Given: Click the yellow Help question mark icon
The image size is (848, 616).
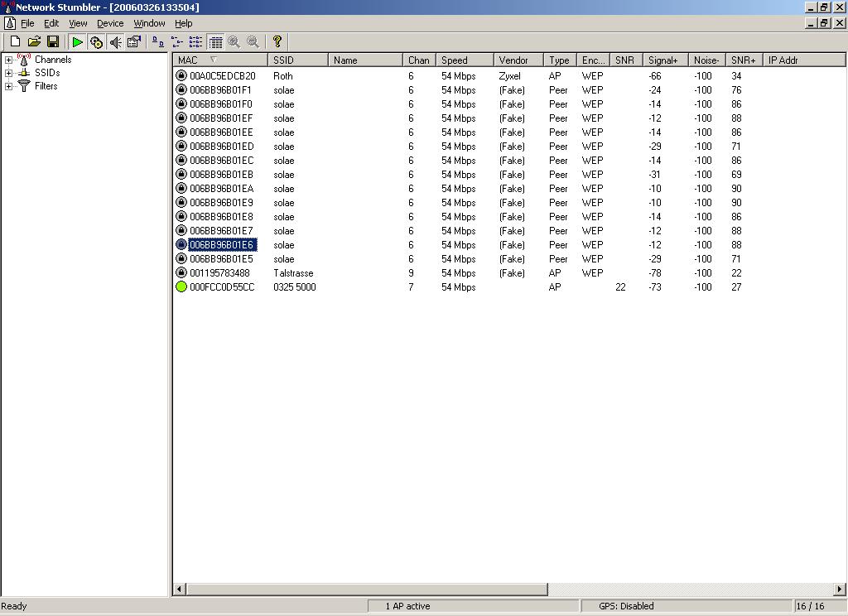Looking at the screenshot, I should 277,41.
